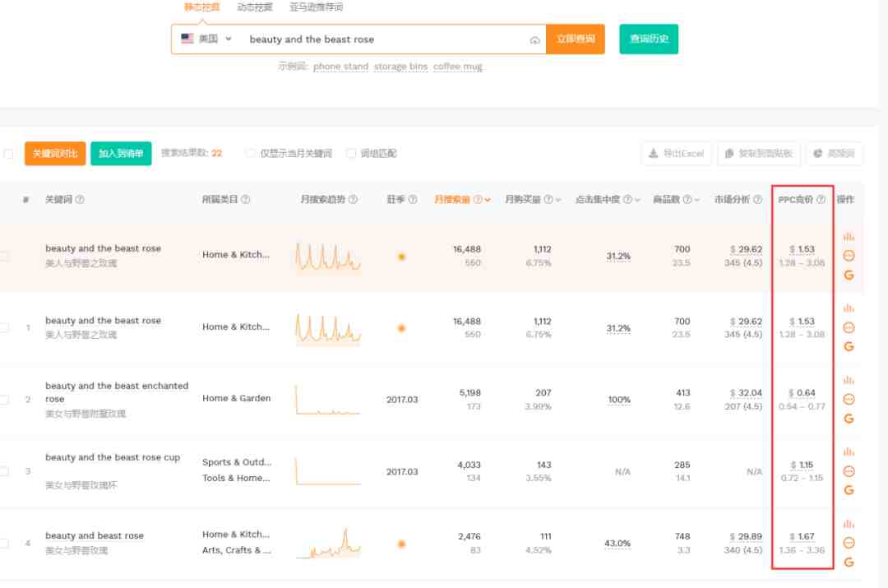Viewport: 888px width, 588px height.
Task: Click the round dots icon for 'rose cup' row
Action: click(x=849, y=471)
